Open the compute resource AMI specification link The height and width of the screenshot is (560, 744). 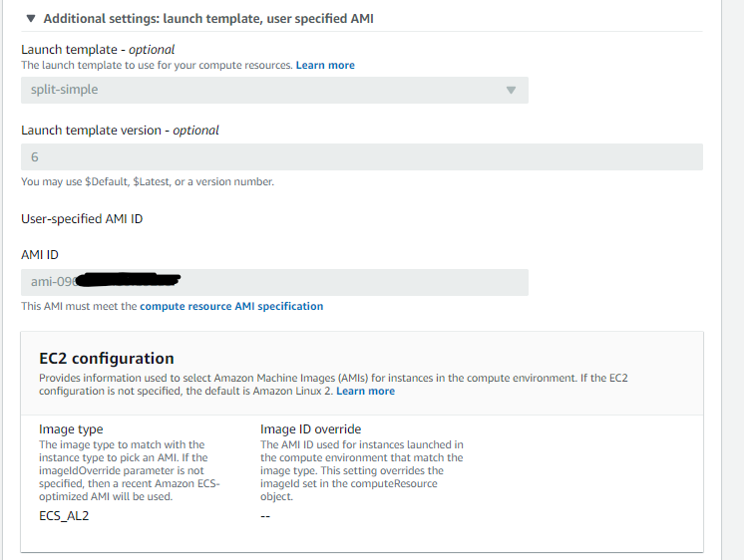[231, 306]
